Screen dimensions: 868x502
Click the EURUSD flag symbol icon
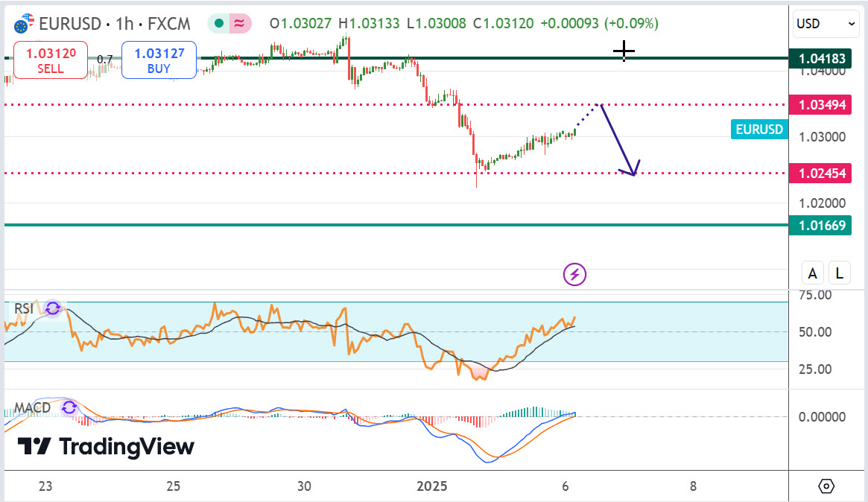(24, 23)
